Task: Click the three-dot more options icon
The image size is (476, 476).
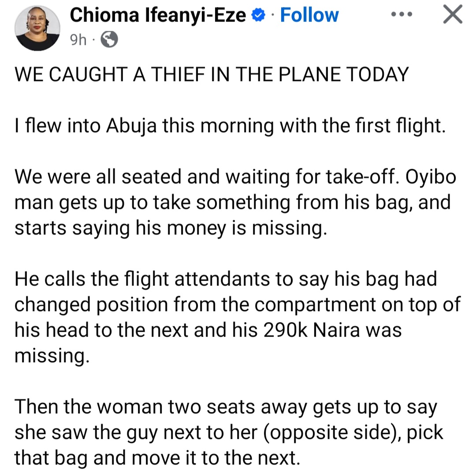Action: pyautogui.click(x=402, y=14)
